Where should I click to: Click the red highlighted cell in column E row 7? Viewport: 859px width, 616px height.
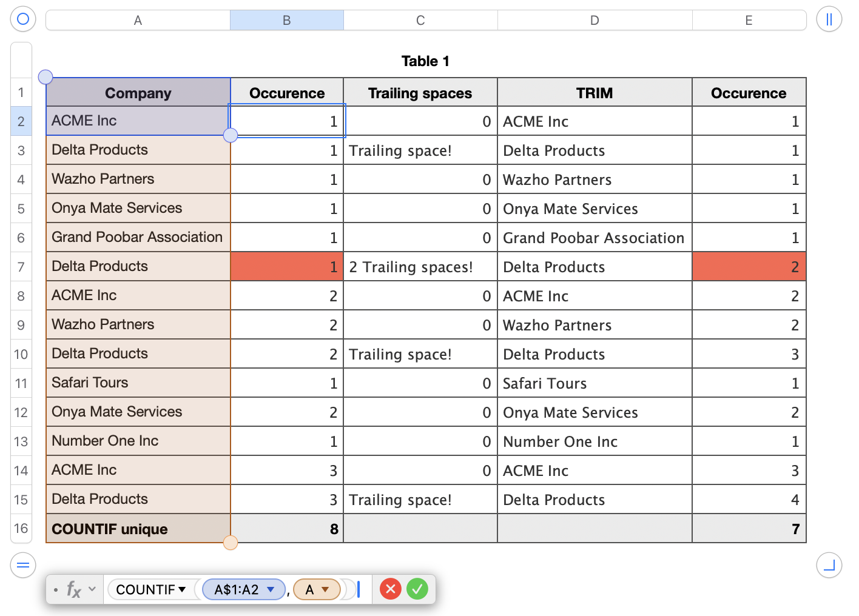click(x=749, y=266)
